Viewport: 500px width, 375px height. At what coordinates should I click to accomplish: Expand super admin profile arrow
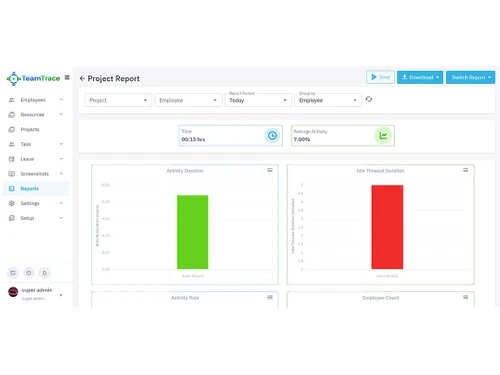(x=61, y=295)
